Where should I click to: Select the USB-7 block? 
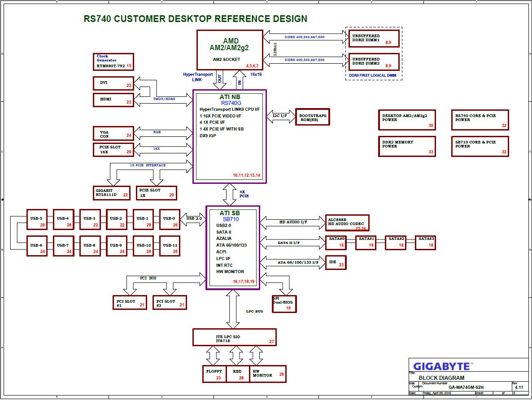coord(63,246)
